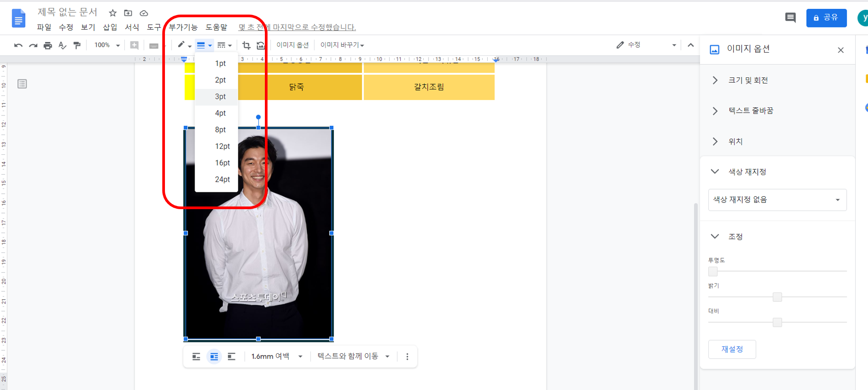Expand the 위치 section
This screenshot has height=390, width=868.
(777, 141)
